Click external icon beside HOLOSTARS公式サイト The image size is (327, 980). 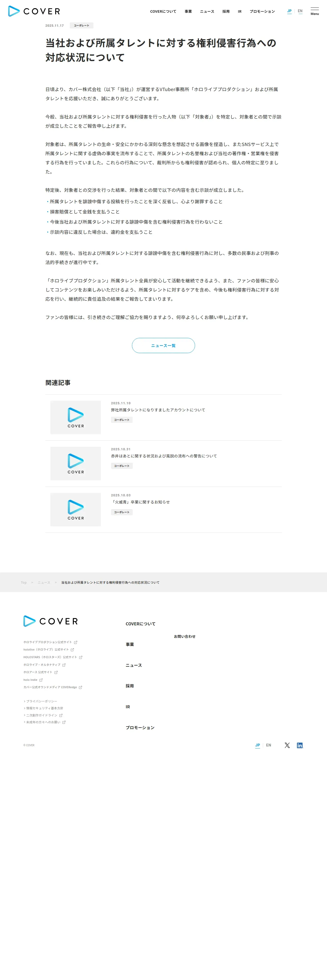(x=81, y=657)
